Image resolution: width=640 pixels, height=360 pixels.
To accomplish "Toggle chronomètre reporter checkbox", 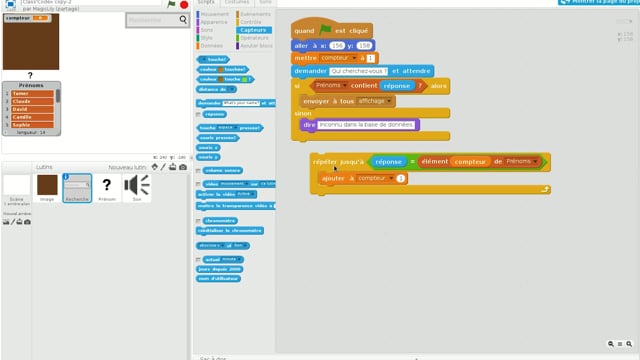I will 198,221.
